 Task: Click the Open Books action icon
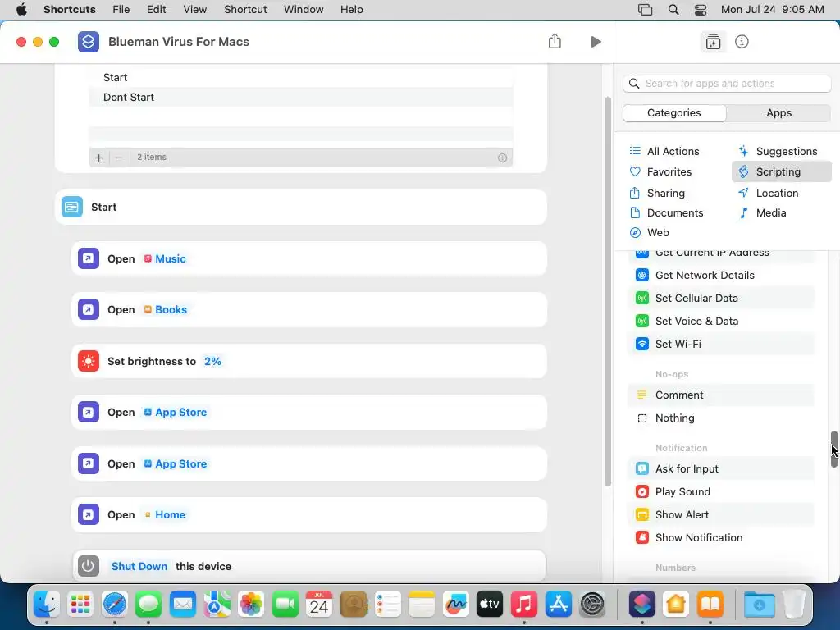click(x=89, y=309)
